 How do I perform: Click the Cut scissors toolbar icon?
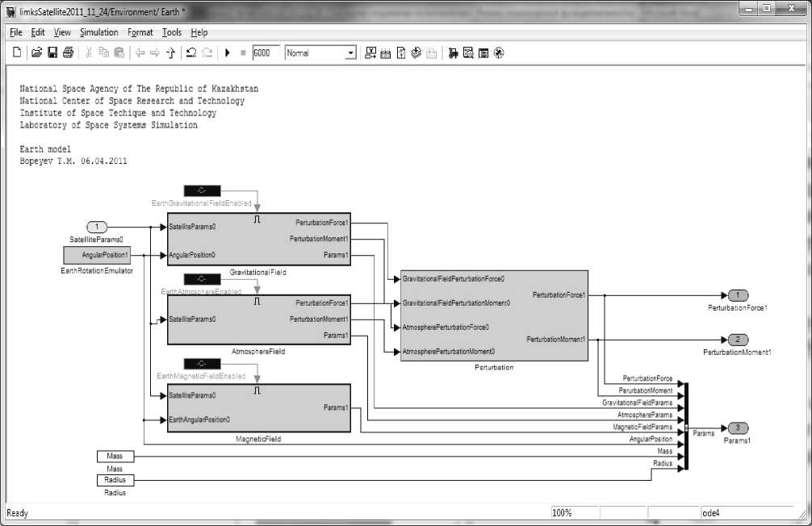(x=89, y=52)
